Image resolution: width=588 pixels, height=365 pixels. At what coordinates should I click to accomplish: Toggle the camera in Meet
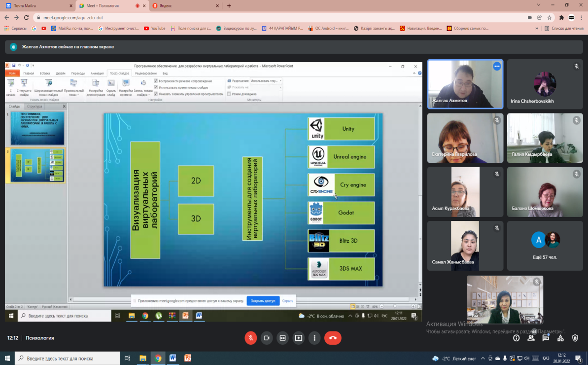click(x=267, y=338)
